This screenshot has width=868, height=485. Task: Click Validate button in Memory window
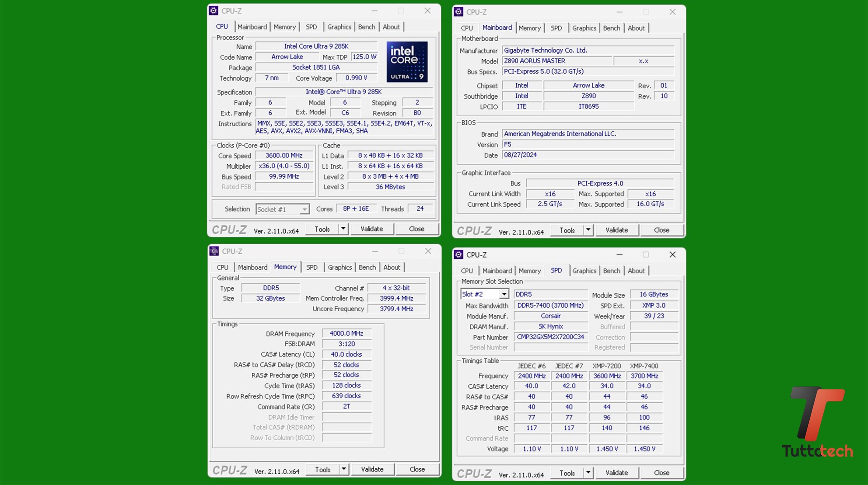pyautogui.click(x=372, y=469)
